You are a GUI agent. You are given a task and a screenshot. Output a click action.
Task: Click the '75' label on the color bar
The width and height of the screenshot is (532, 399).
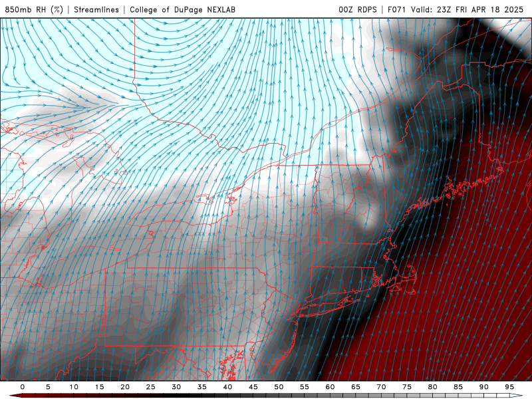[x=407, y=387]
